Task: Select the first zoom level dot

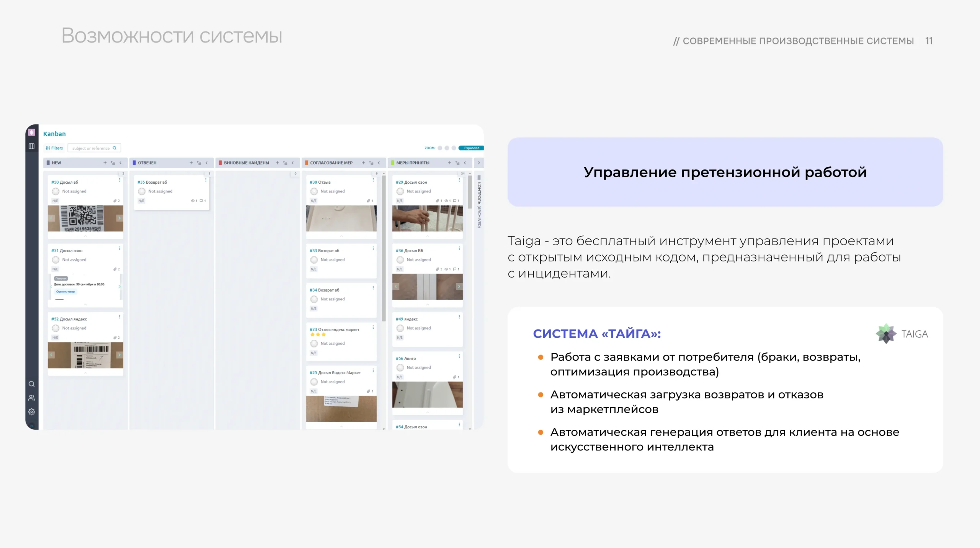Action: (440, 148)
